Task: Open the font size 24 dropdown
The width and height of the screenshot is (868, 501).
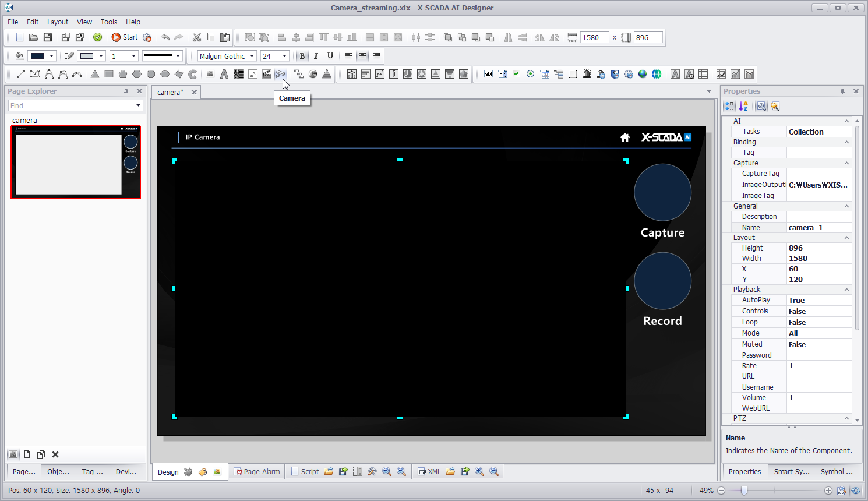Action: 284,56
